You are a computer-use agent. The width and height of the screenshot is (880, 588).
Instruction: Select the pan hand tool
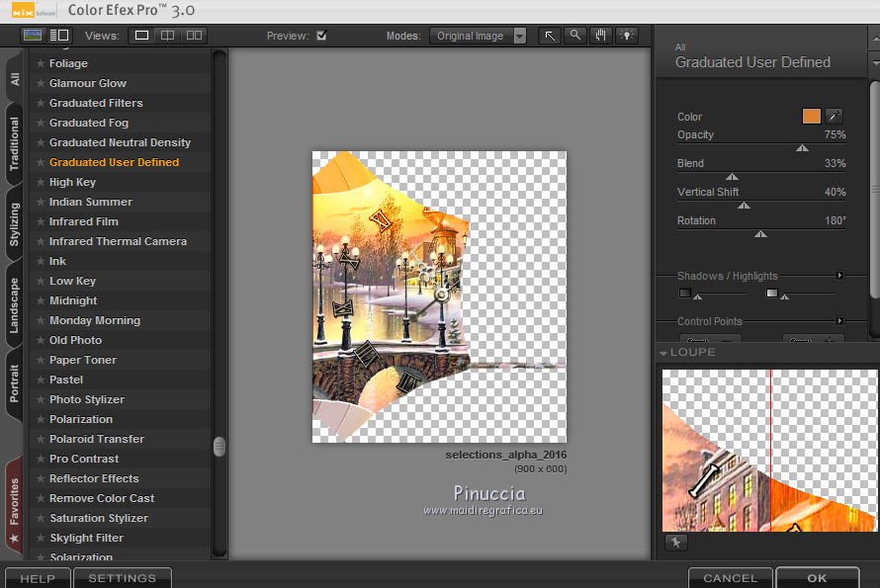[600, 36]
